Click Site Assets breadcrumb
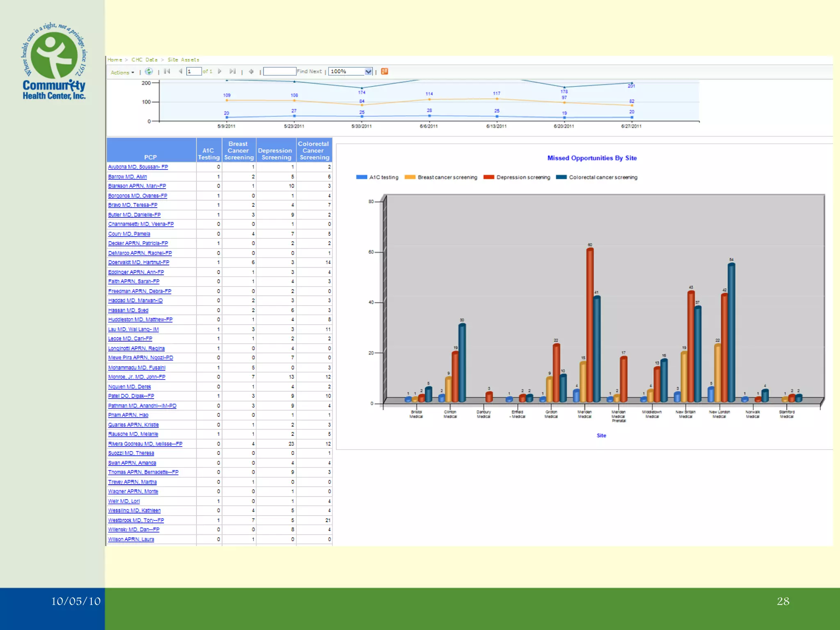The height and width of the screenshot is (630, 840). [183, 60]
